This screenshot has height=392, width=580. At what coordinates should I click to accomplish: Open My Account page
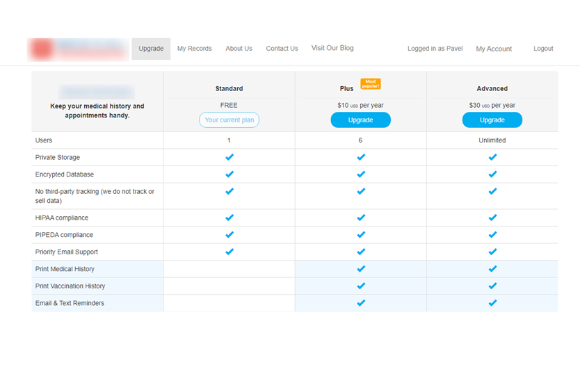tap(494, 49)
